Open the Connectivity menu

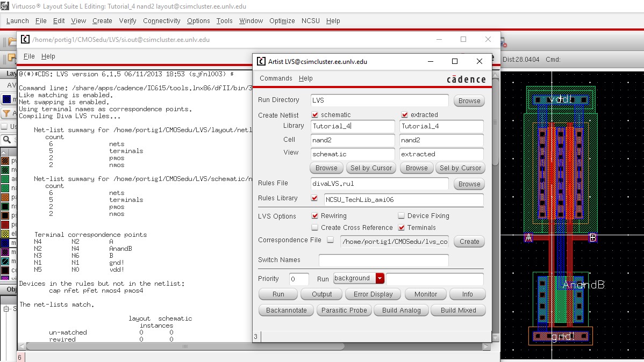tap(161, 21)
